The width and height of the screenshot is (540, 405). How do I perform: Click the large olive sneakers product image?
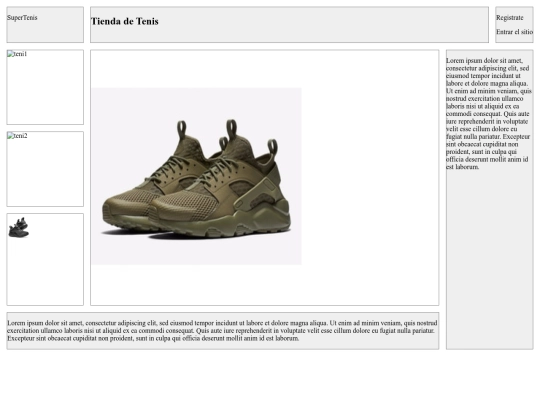point(196,176)
